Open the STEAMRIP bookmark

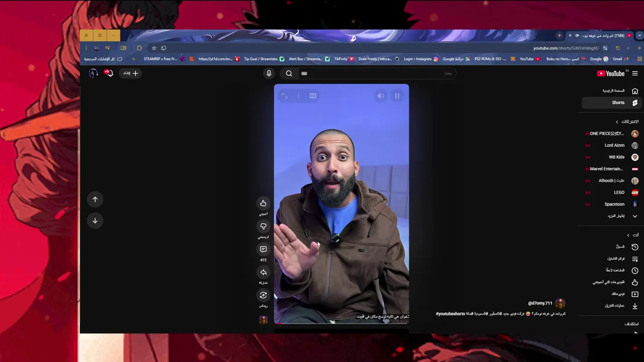tap(164, 59)
